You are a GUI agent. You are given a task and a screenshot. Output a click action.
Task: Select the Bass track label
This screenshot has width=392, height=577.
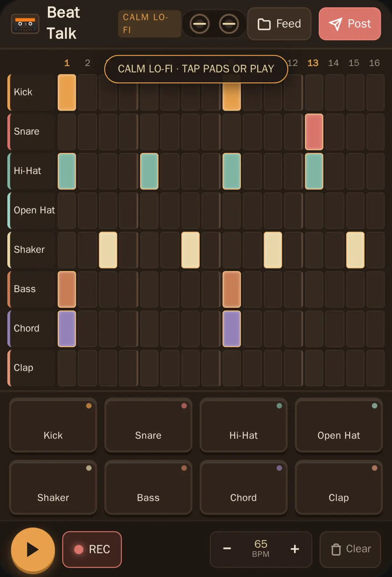[x=32, y=289]
